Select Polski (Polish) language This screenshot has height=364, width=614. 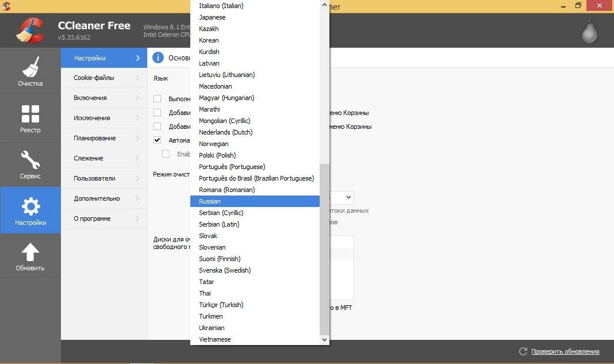pyautogui.click(x=255, y=155)
